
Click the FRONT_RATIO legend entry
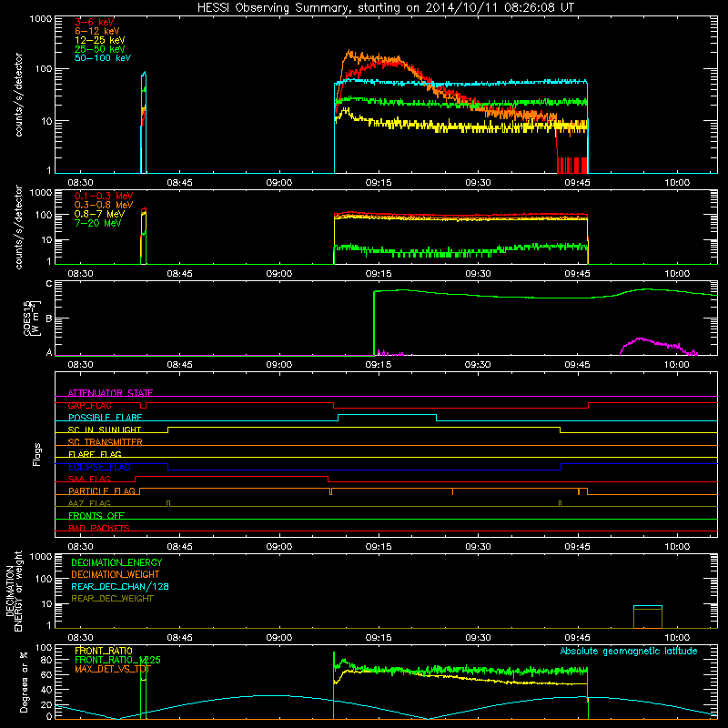point(104,651)
